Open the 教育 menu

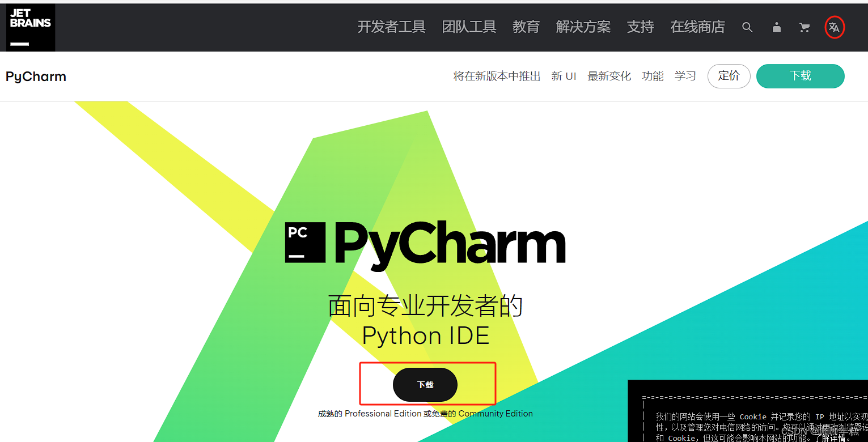pyautogui.click(x=526, y=27)
